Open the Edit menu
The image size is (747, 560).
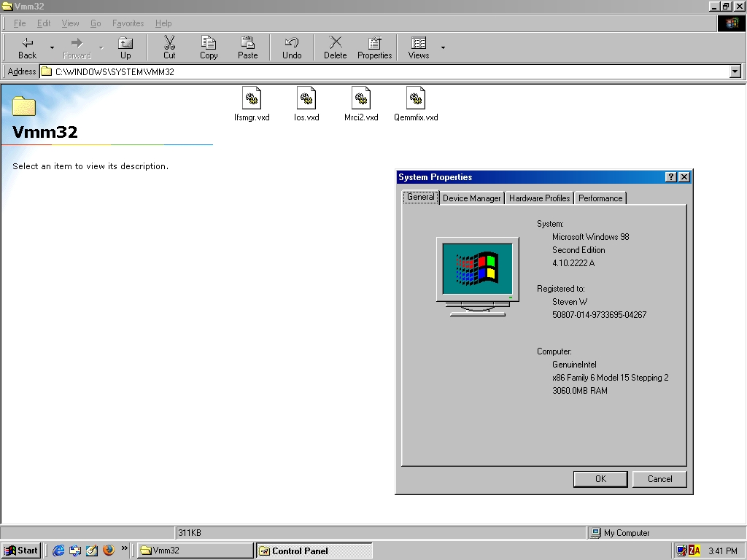pos(44,23)
